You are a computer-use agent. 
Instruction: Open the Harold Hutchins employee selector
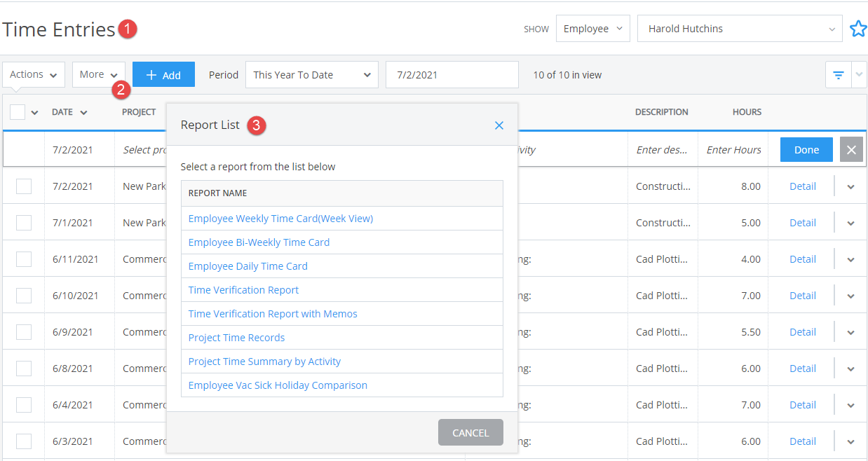740,29
